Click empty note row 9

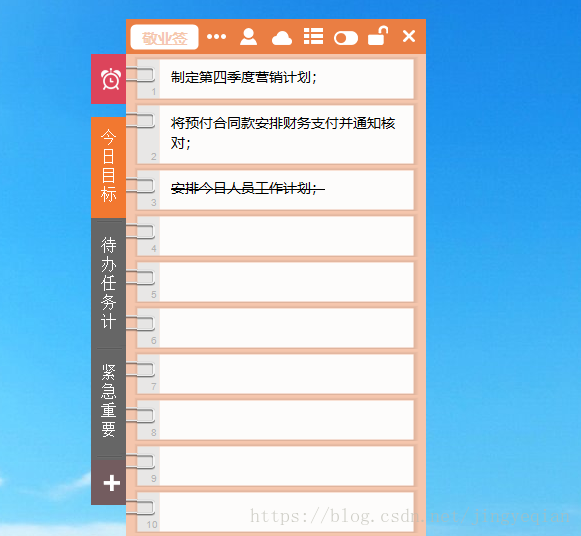click(x=275, y=466)
